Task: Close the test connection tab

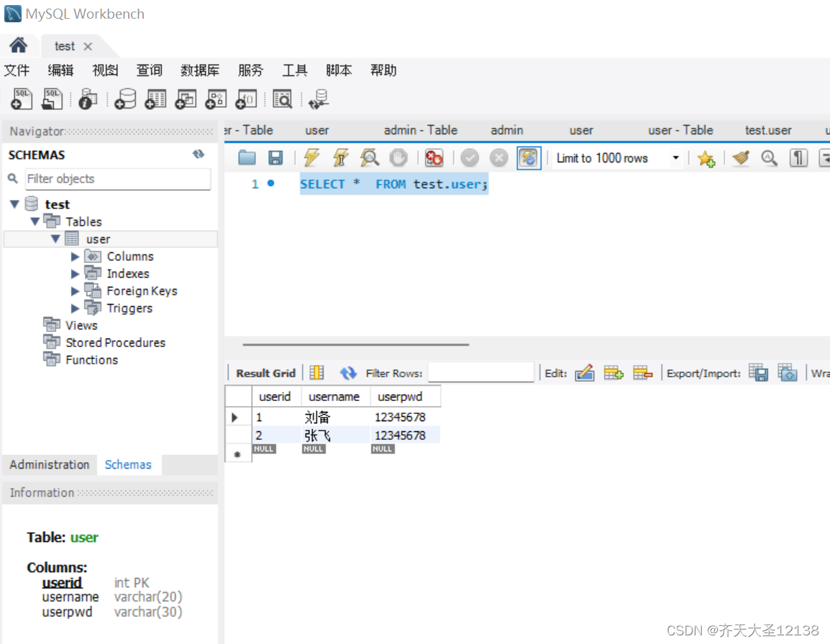Action: (x=88, y=47)
